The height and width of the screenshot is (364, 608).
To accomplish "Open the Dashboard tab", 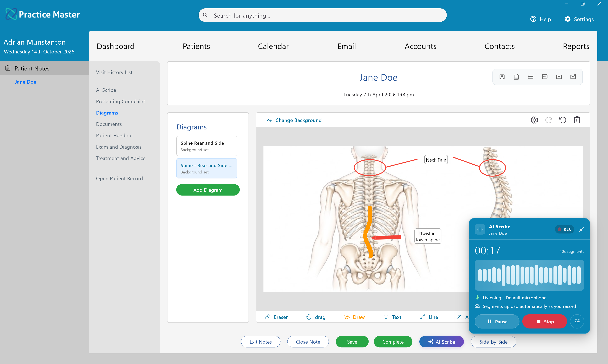I will tap(116, 46).
